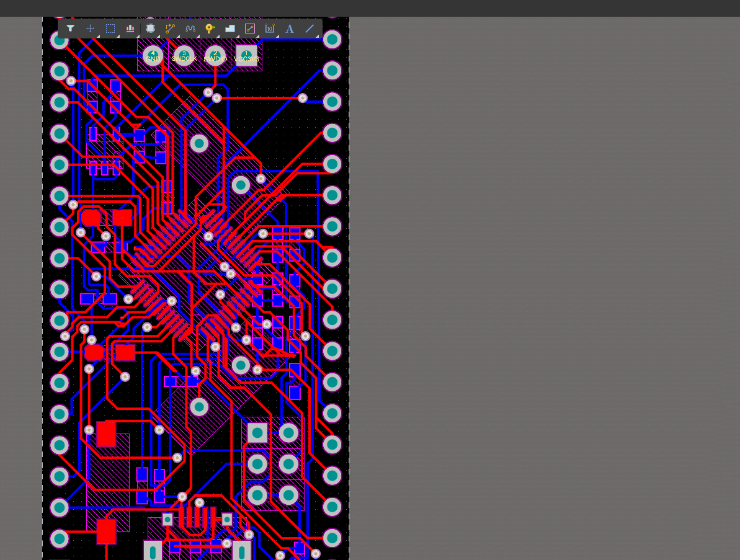Screen dimensions: 740x560
Task: Select the pink-framed Keepout track tool
Action: pyautogui.click(x=249, y=29)
